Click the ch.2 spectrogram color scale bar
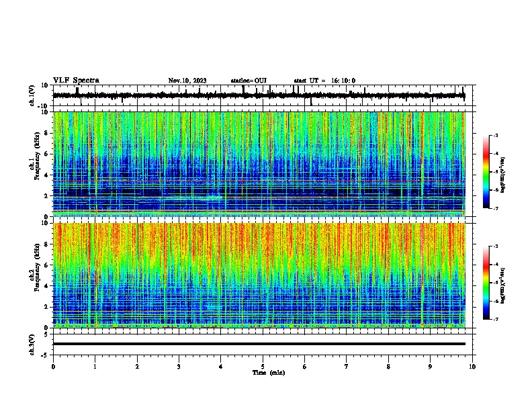532x411 pixels. 486,283
